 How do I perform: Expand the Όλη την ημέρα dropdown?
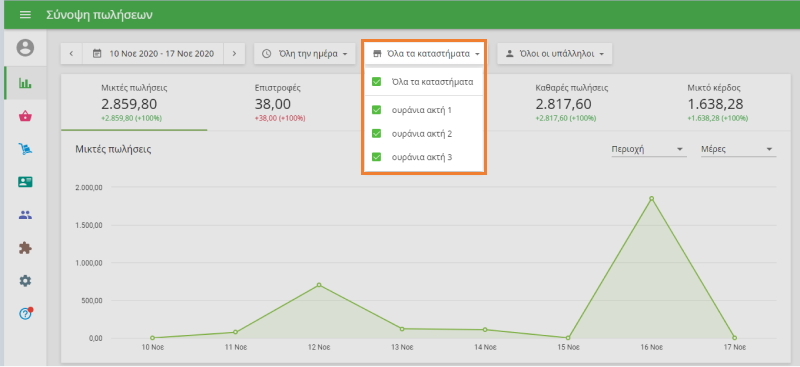(305, 54)
